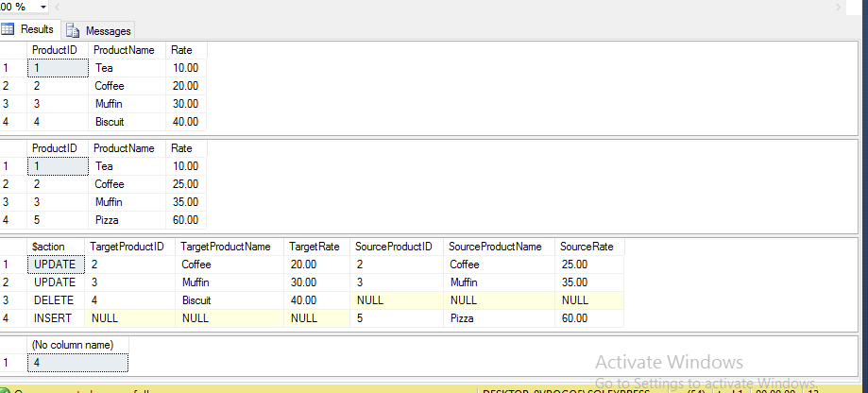Select the TargetProductName column header

coord(226,247)
